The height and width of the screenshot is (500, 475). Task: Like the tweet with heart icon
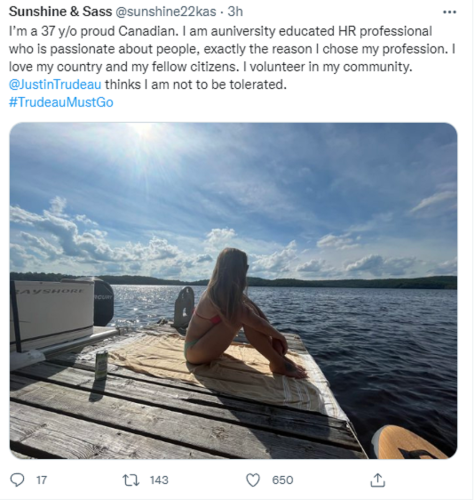[x=253, y=480]
